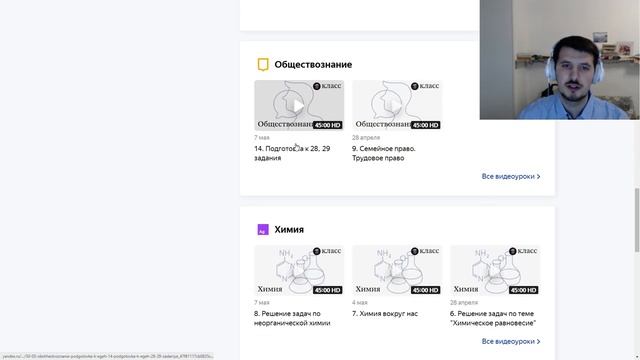The image size is (640, 360).
Task: Open all Химия video lessons link
Action: click(511, 341)
